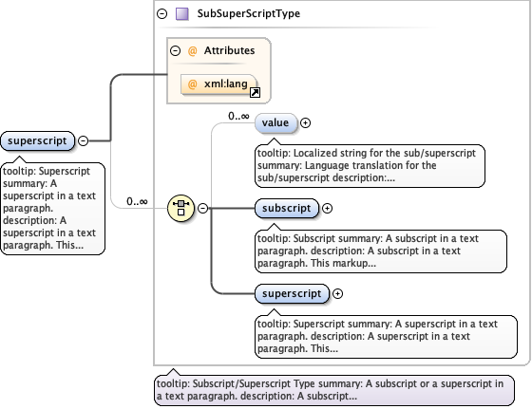Select the nested superscript element node
This screenshot has height=409, width=532.
(293, 293)
